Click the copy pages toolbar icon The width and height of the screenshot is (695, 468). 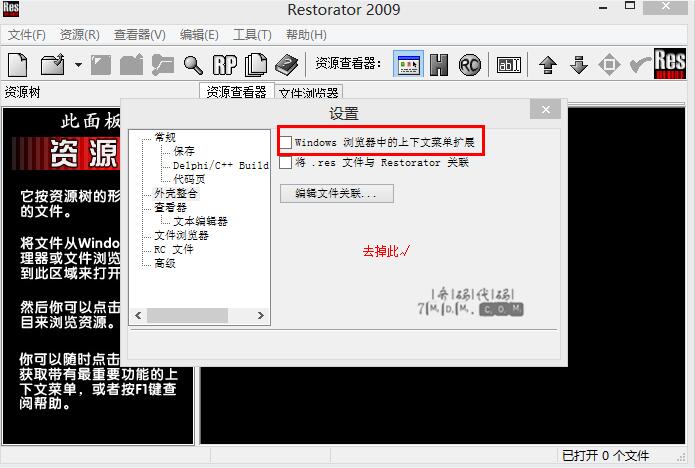[x=256, y=65]
